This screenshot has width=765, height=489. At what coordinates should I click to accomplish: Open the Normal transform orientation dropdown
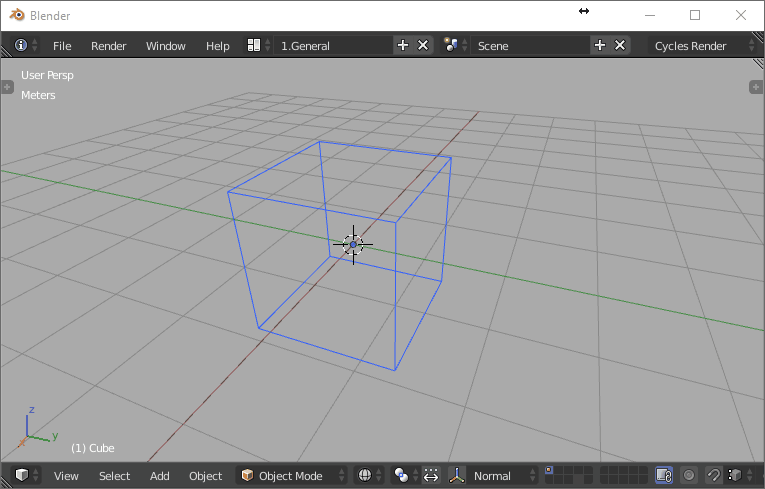pyautogui.click(x=503, y=475)
